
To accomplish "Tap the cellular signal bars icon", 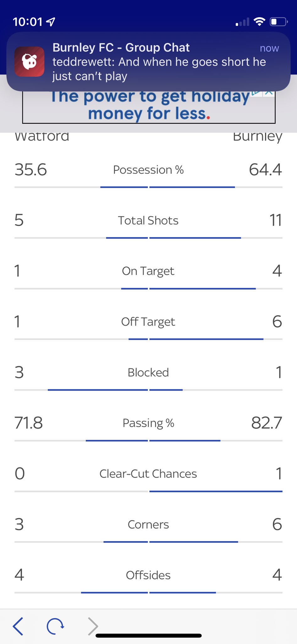I will 242,22.
